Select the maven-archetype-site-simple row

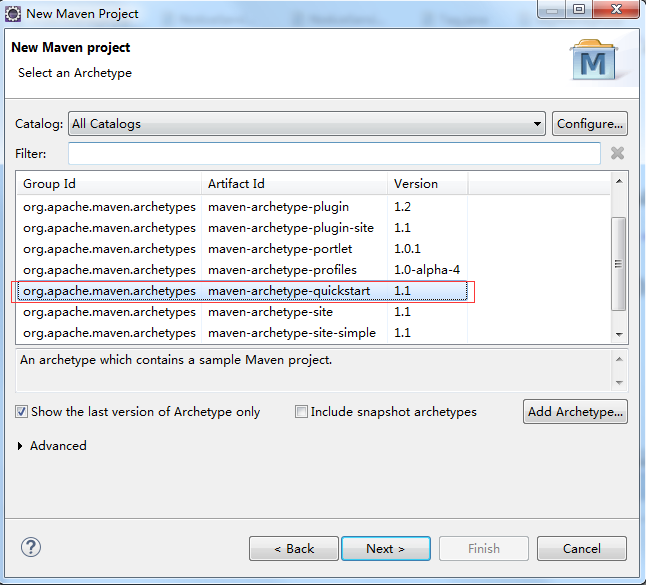pos(242,333)
